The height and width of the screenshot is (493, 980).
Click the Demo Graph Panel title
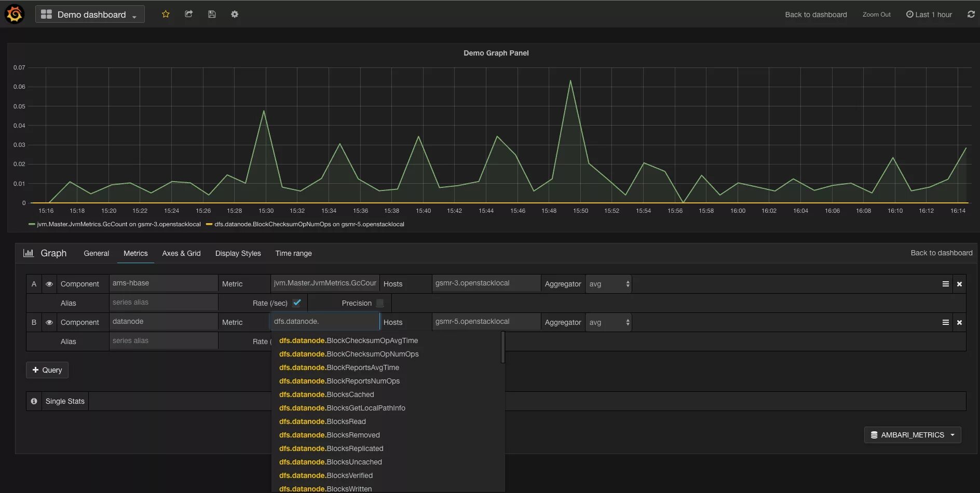pos(496,53)
